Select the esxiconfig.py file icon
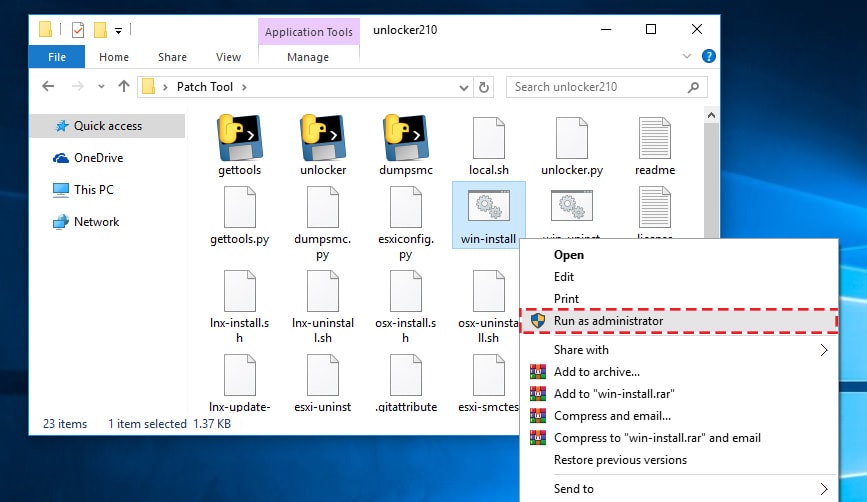The width and height of the screenshot is (867, 502). (406, 207)
